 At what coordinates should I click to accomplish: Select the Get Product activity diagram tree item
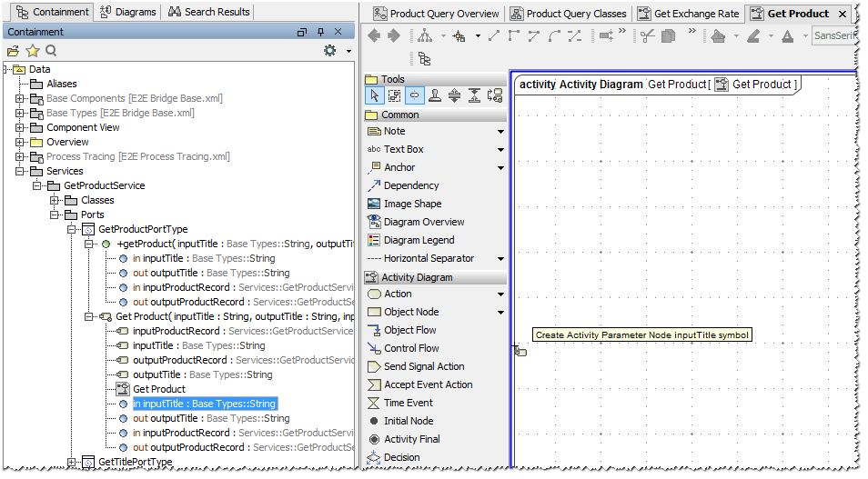click(158, 389)
